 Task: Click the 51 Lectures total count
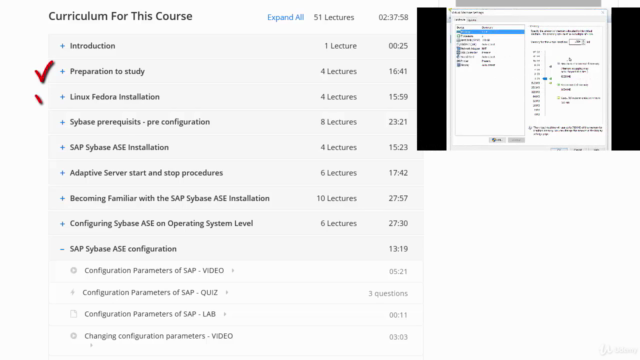point(333,17)
